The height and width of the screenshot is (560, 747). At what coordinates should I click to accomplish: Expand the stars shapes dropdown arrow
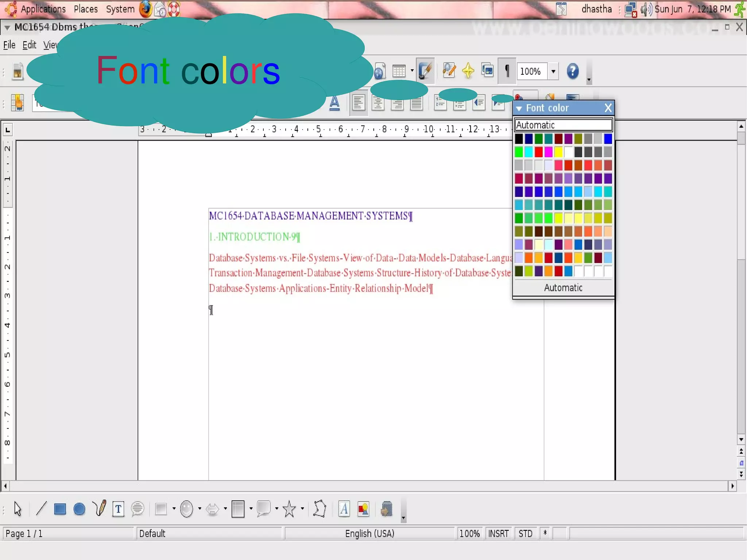tap(302, 509)
